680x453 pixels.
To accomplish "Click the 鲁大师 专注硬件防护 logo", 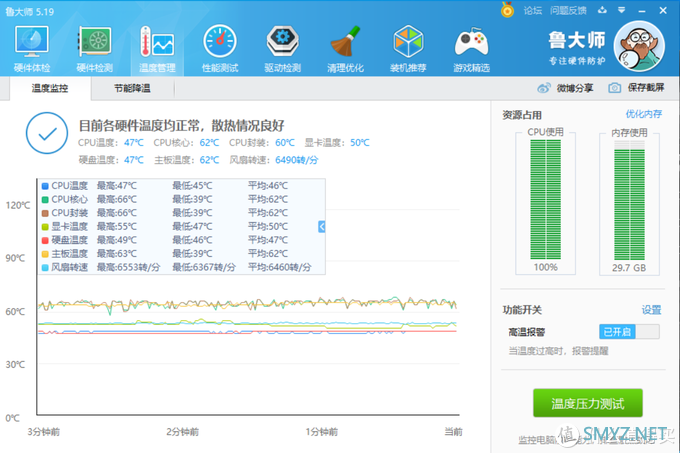I will click(577, 48).
